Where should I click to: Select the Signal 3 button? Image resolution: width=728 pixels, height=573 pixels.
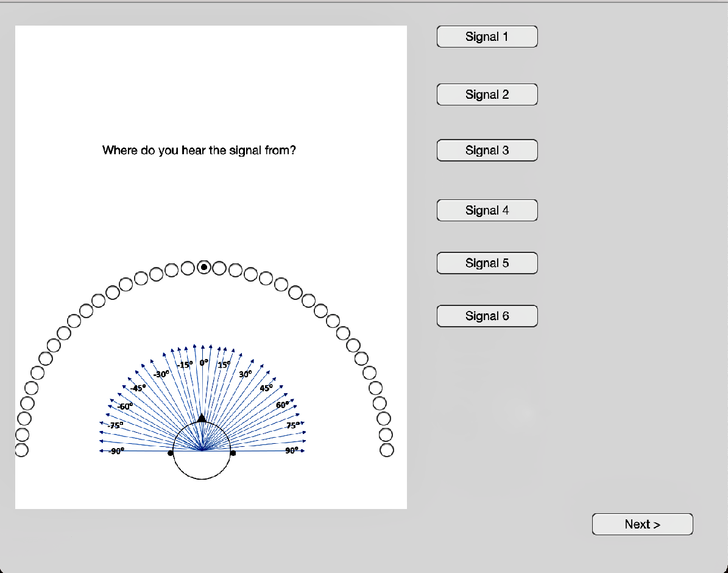click(487, 150)
